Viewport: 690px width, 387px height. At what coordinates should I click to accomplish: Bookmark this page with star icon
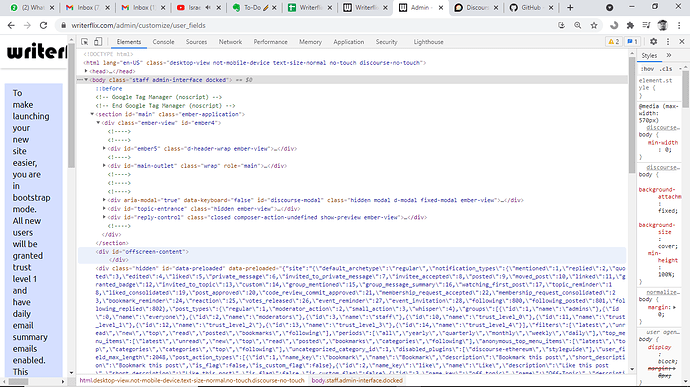click(594, 26)
